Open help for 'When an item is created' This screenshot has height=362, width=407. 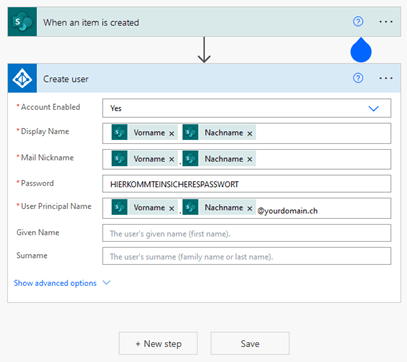tap(358, 22)
